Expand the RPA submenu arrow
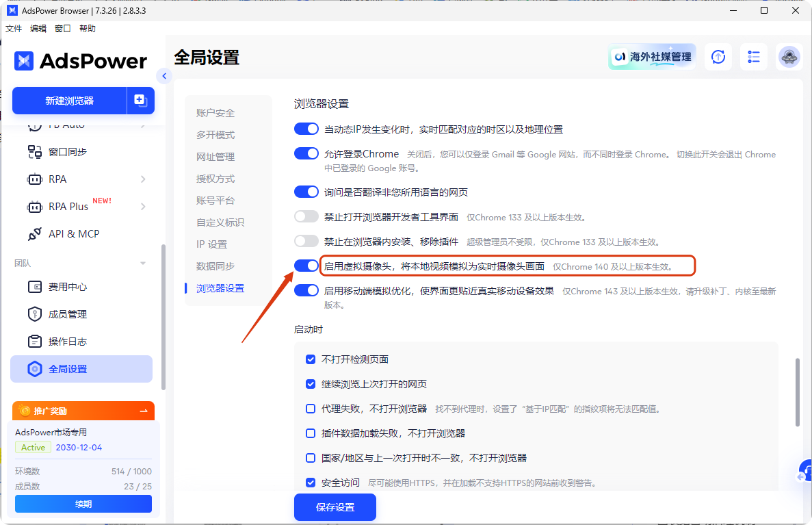This screenshot has width=812, height=525. coord(143,179)
